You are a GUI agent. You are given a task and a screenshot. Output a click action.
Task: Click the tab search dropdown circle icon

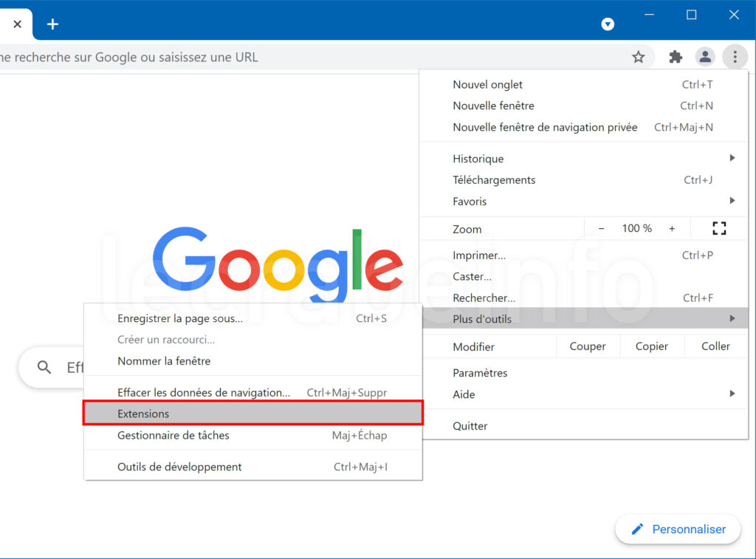coord(608,24)
